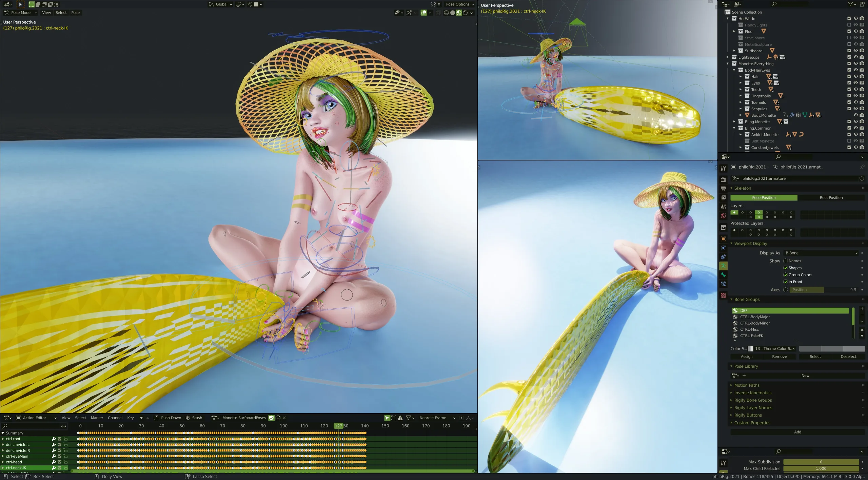Click the Push Down action icon
The width and height of the screenshot is (868, 480).
(157, 418)
